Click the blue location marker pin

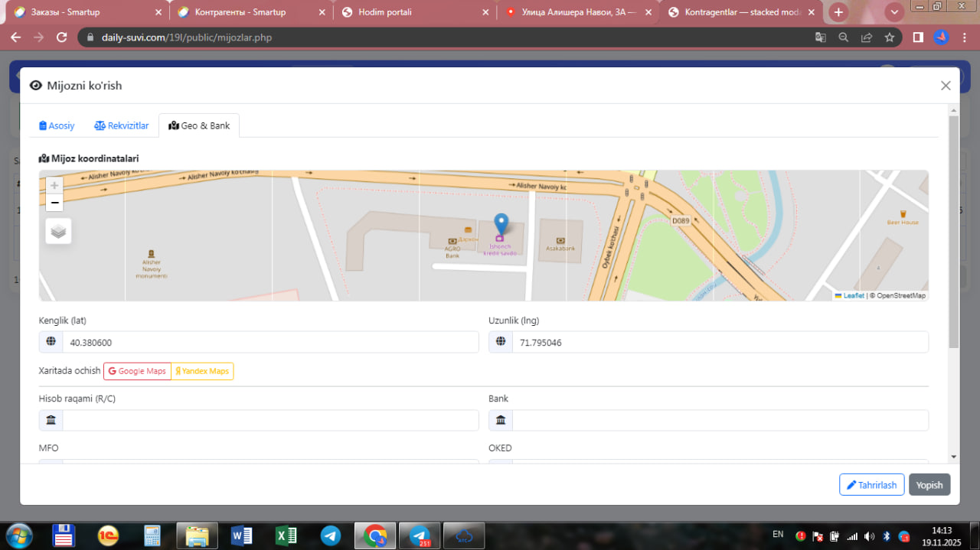(501, 224)
